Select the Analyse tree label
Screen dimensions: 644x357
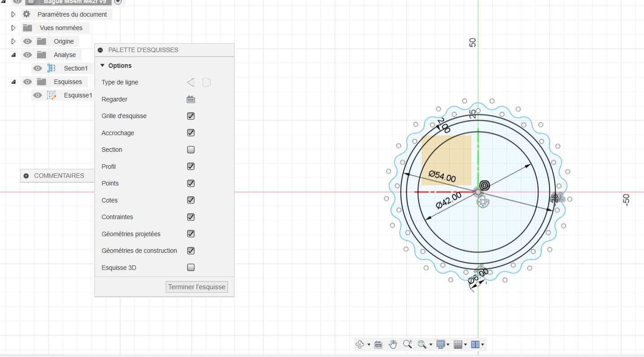tap(65, 55)
